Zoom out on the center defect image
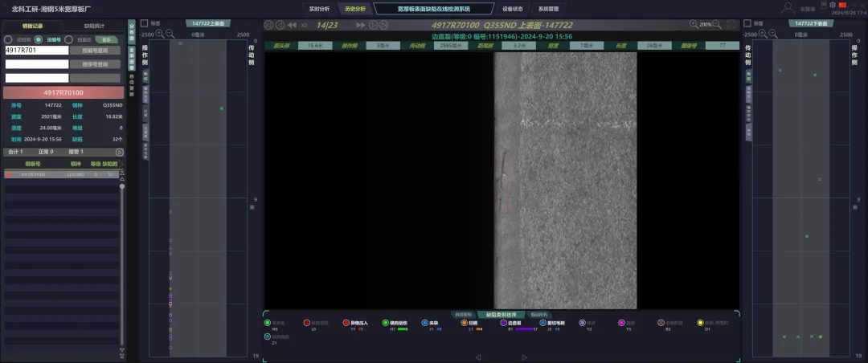This screenshot has height=363, width=868. pos(717,25)
